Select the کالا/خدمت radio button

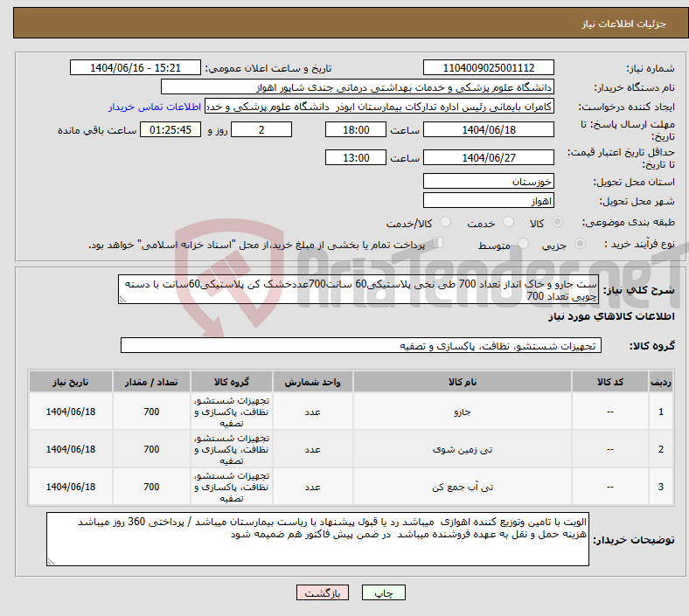[446, 223]
